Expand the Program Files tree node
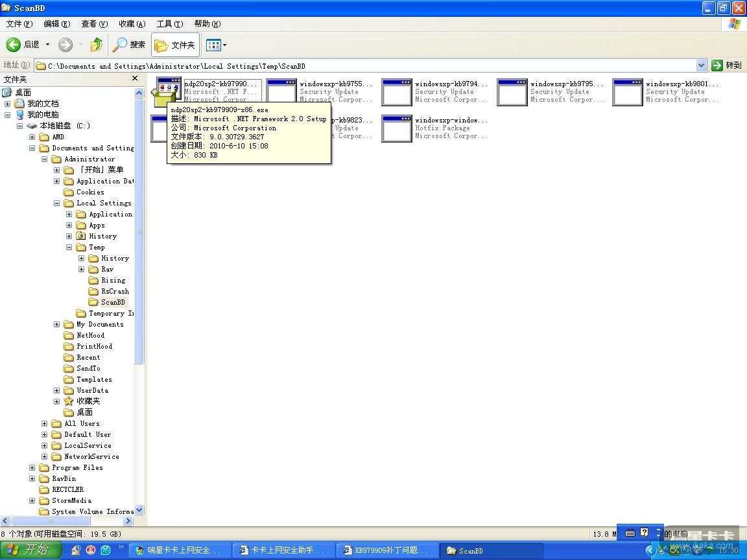The image size is (747, 560). coord(32,468)
